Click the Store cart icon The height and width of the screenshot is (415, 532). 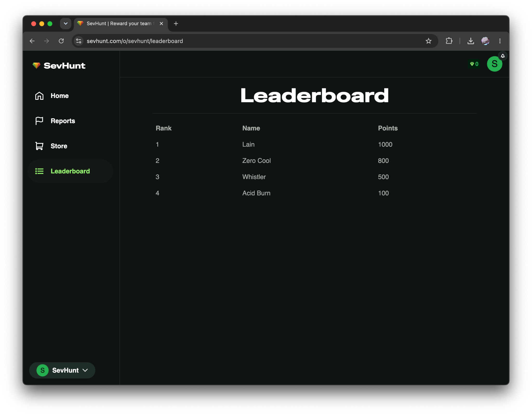(39, 146)
